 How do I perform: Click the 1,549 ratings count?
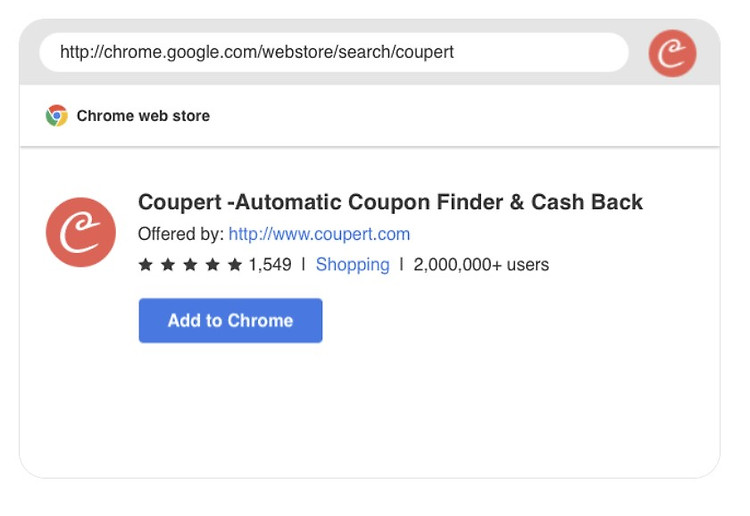[270, 264]
